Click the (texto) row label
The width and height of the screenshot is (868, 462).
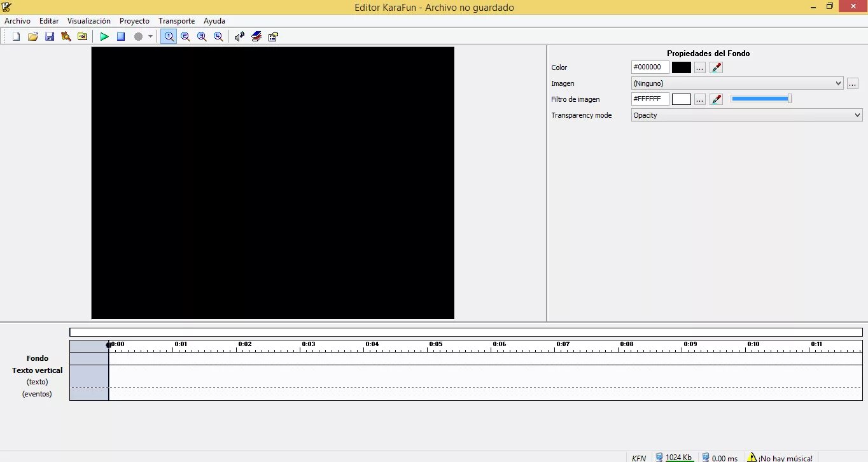pos(38,382)
